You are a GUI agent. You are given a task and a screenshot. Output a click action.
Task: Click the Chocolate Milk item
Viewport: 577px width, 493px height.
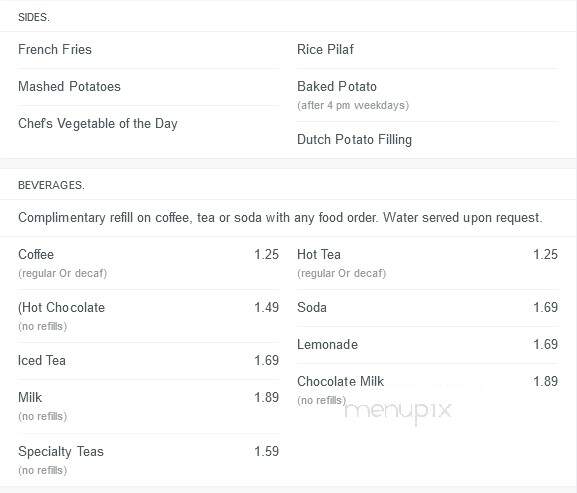click(340, 382)
